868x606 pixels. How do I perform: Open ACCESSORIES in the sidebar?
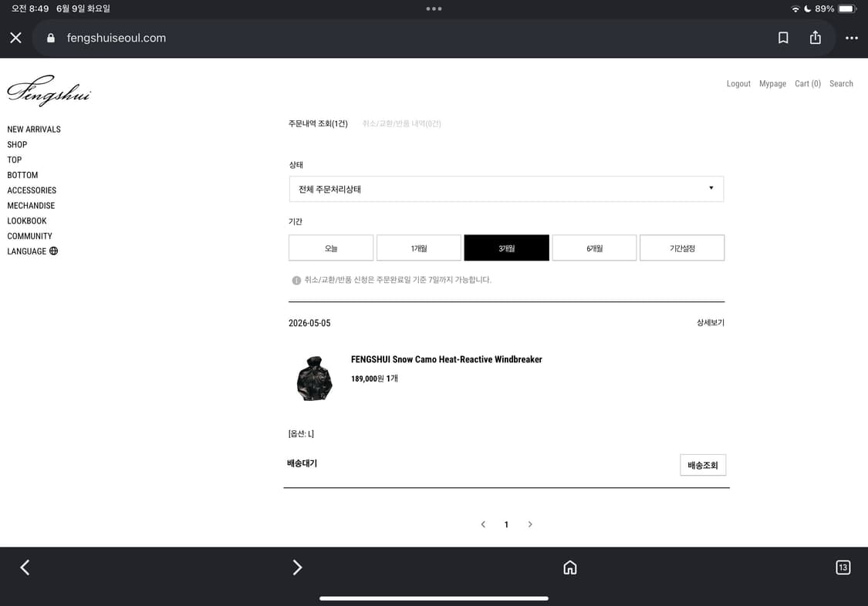point(32,190)
